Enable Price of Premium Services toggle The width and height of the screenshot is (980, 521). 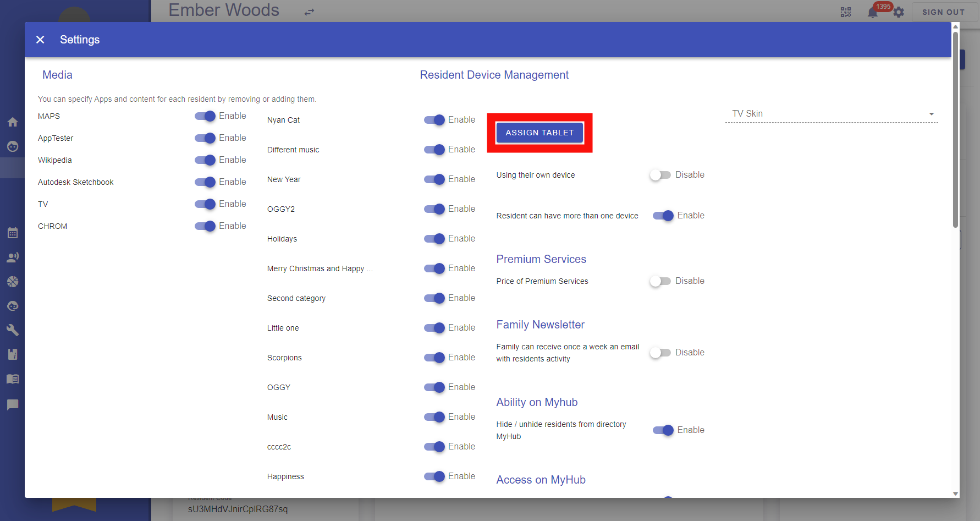(660, 281)
